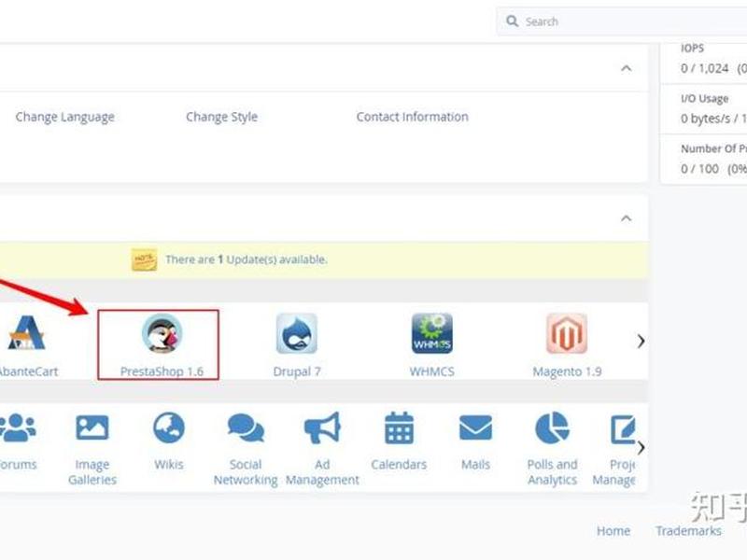Click the "There are 1 Update(s) available" notice
The width and height of the screenshot is (747, 560).
pos(247,259)
